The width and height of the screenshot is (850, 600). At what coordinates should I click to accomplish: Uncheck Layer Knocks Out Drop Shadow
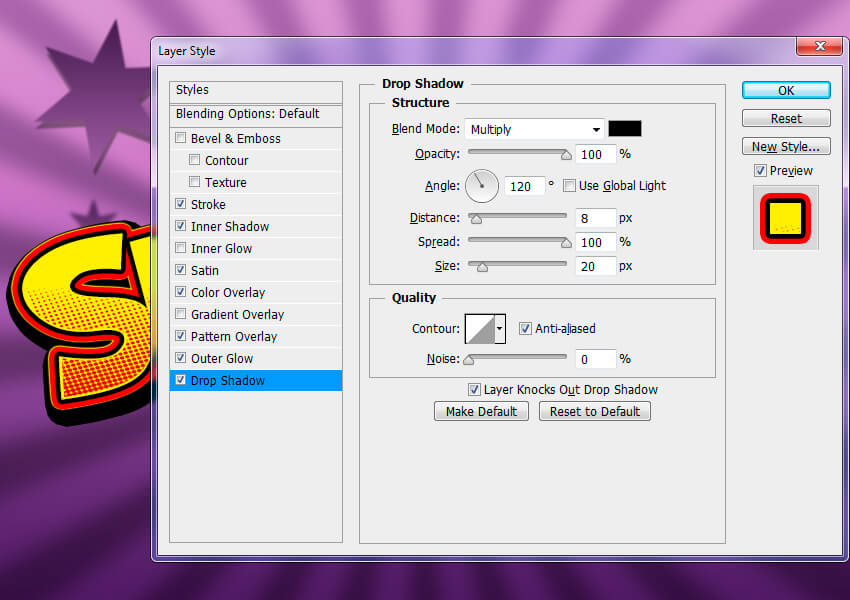[x=474, y=389]
